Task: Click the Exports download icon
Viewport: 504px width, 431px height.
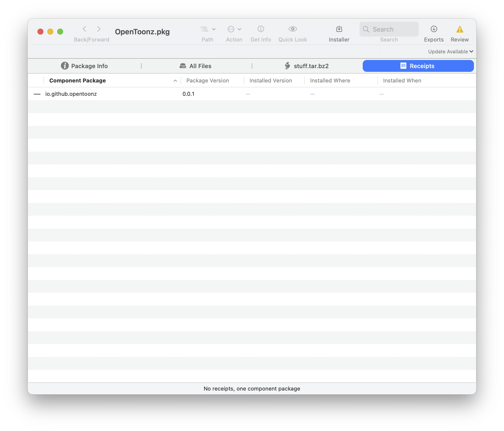Action: [434, 29]
